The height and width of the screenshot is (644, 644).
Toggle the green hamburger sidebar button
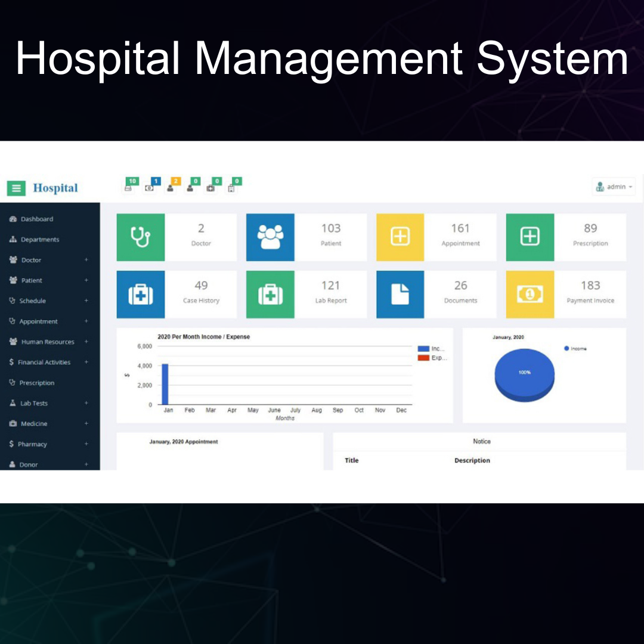16,188
